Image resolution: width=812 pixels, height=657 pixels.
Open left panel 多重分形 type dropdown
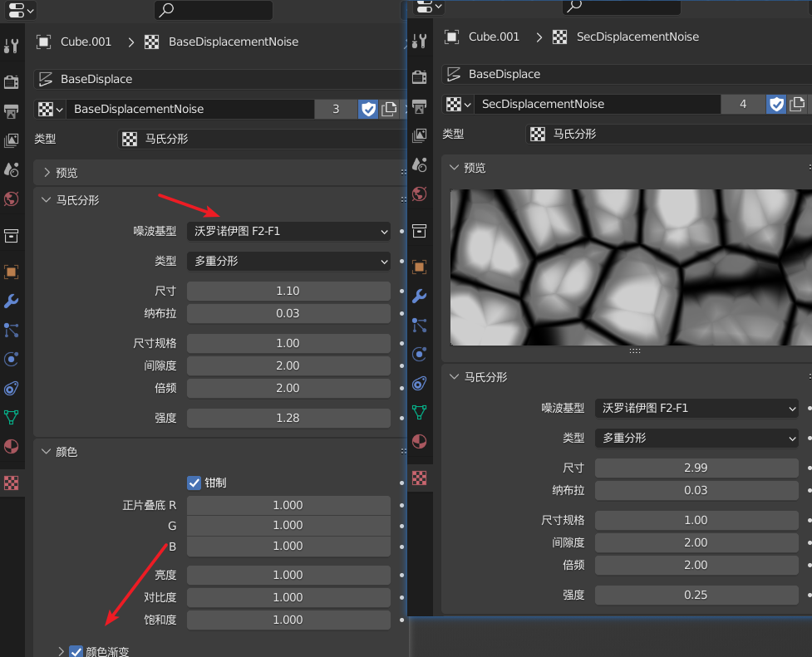[x=288, y=261]
